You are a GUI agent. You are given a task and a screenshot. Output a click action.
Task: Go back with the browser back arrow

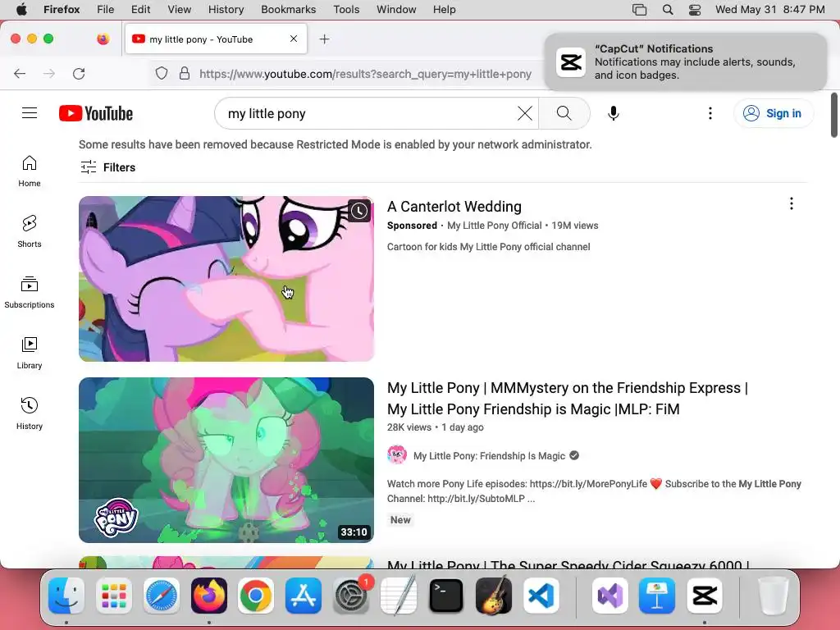click(x=20, y=73)
